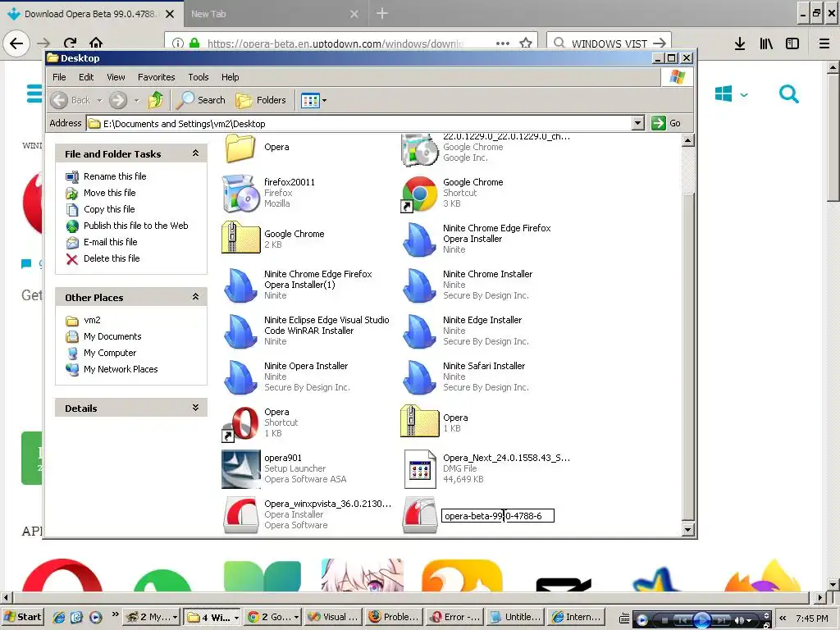The width and height of the screenshot is (840, 630).
Task: Select Ninite Chrome Installer icon
Action: (x=420, y=285)
